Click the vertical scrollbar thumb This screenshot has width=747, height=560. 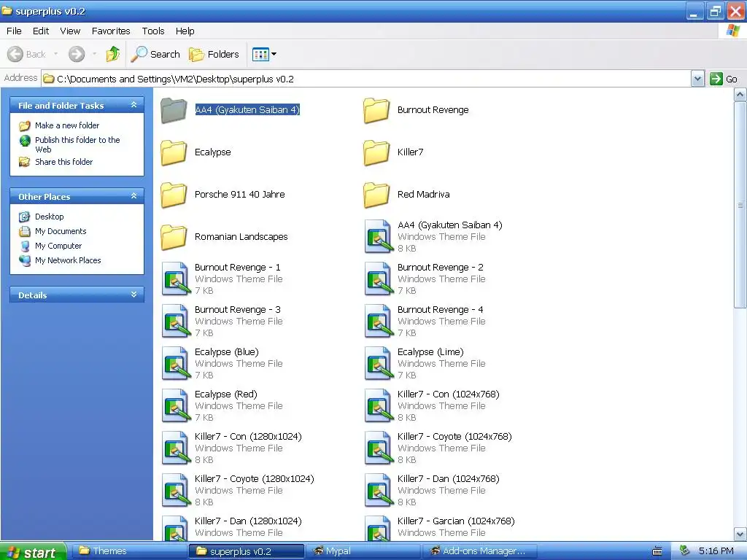(740, 204)
